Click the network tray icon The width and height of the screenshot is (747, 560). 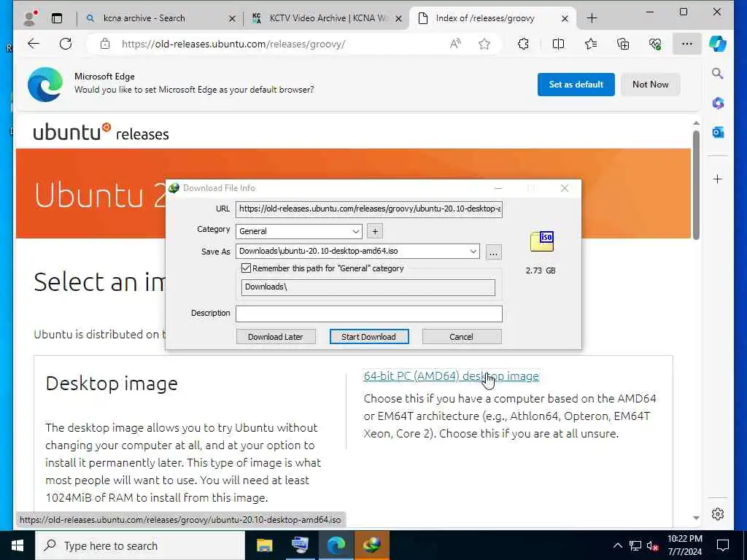click(635, 545)
